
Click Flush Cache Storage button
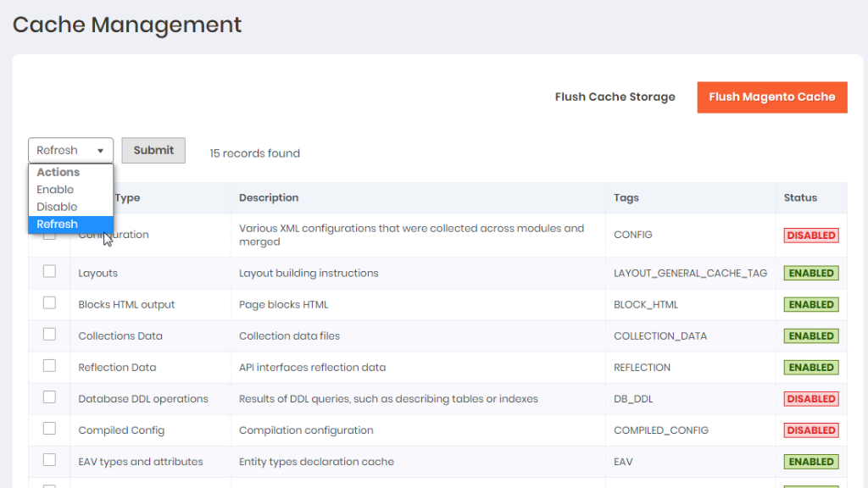(x=615, y=97)
